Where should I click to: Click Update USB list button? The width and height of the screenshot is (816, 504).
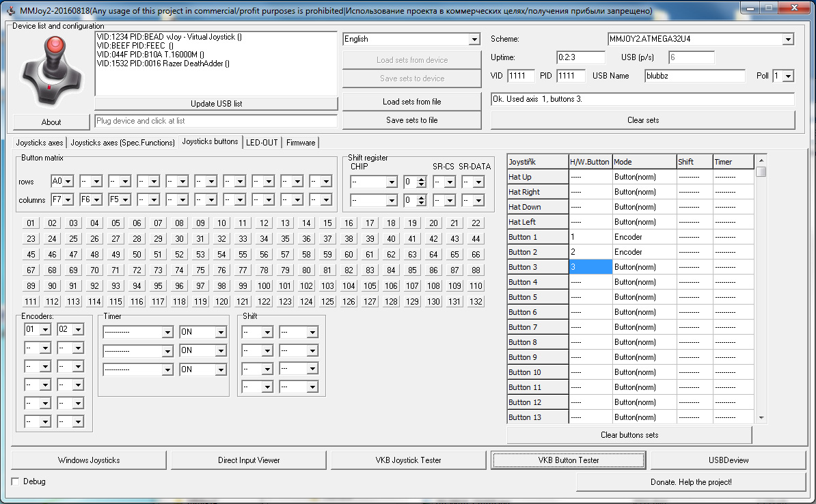(216, 104)
